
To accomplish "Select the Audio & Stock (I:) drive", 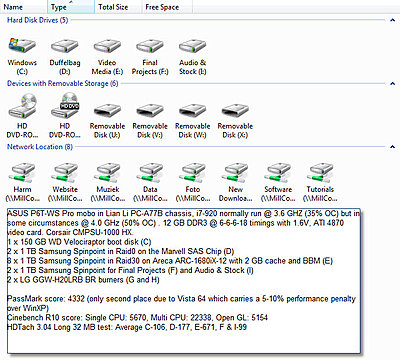I will [x=193, y=56].
